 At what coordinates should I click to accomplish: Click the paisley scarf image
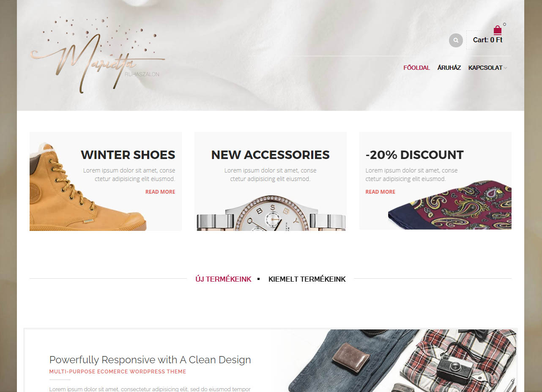click(x=450, y=205)
